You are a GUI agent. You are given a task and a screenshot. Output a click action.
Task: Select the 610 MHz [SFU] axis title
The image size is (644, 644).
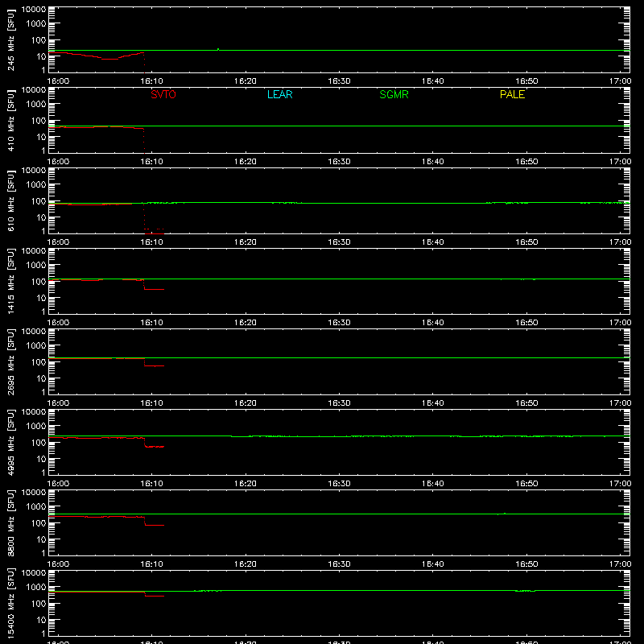tap(11, 200)
